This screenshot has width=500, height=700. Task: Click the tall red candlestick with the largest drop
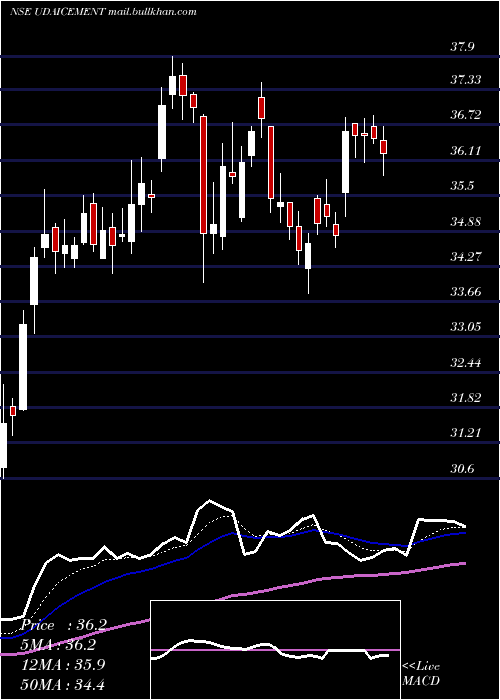[x=203, y=175]
